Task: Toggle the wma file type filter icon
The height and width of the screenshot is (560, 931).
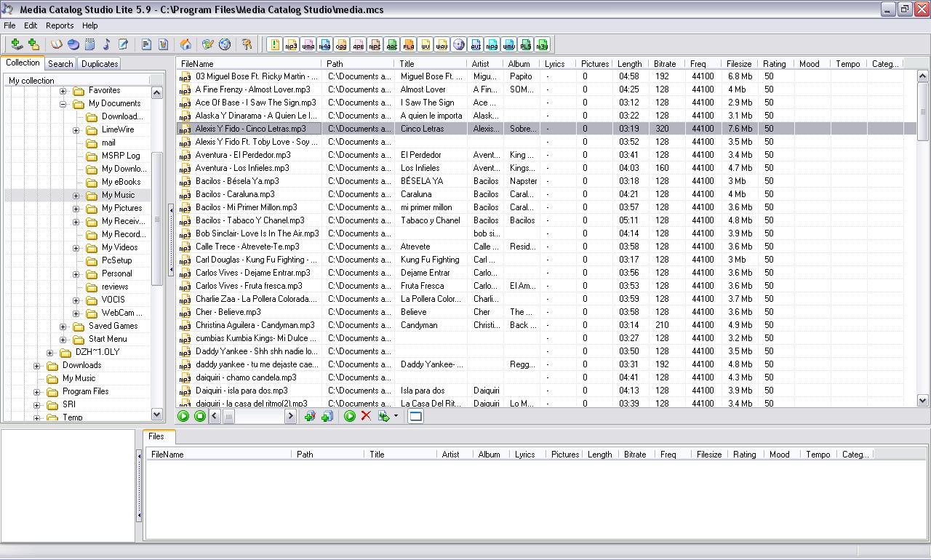Action: 308,45
